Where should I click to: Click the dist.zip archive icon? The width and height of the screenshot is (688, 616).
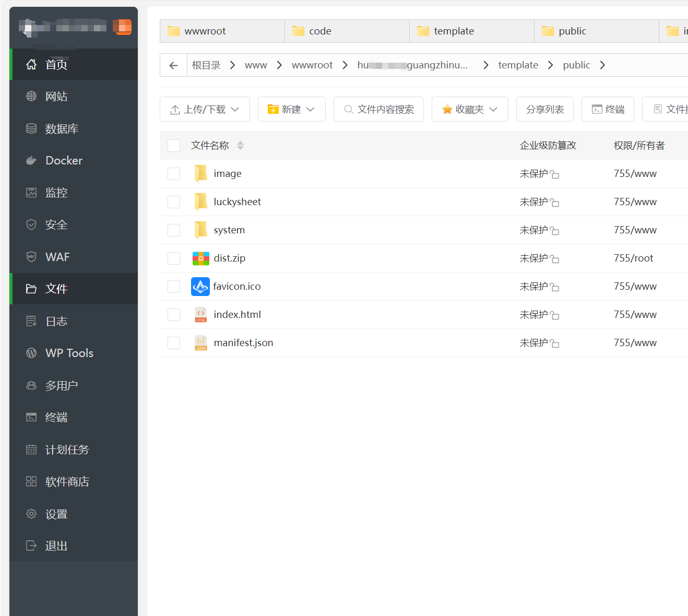pyautogui.click(x=200, y=258)
